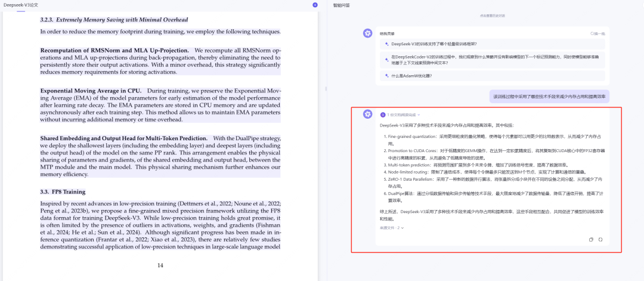Click the purple document badge before 1 份文档
644x281 pixels.
(x=383, y=115)
